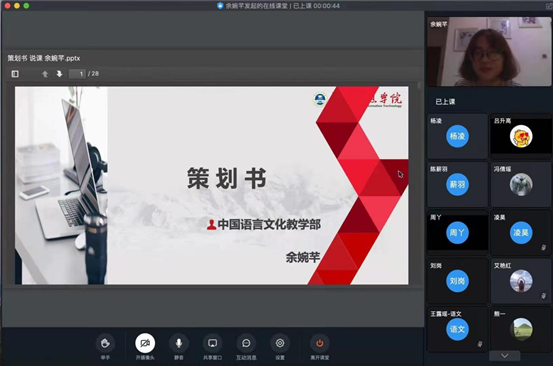Go to previous slide with up arrow
The height and width of the screenshot is (366, 553).
coord(45,74)
